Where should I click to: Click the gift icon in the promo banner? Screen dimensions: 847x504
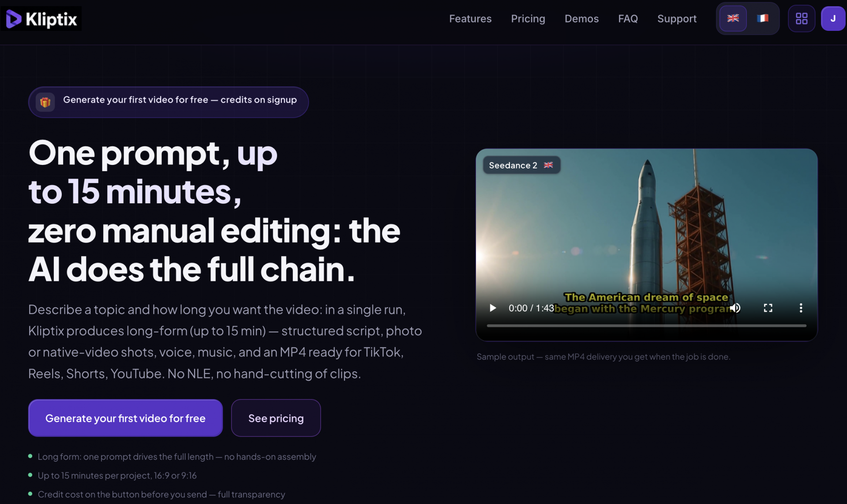pos(45,102)
